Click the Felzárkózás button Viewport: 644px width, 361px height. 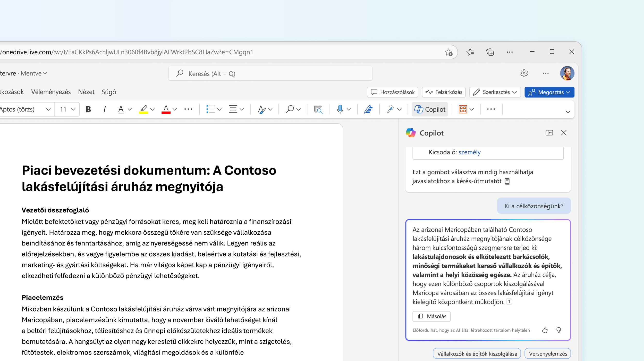[x=444, y=92]
